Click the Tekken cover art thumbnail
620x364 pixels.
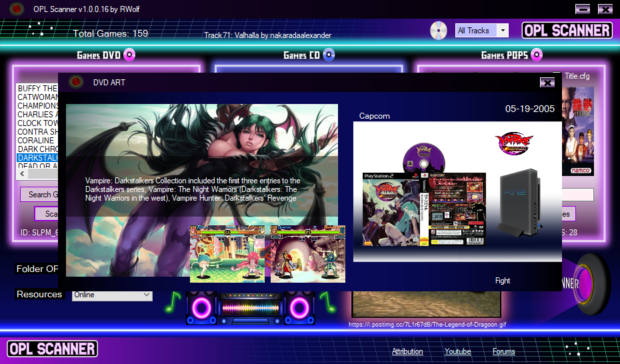click(x=578, y=131)
